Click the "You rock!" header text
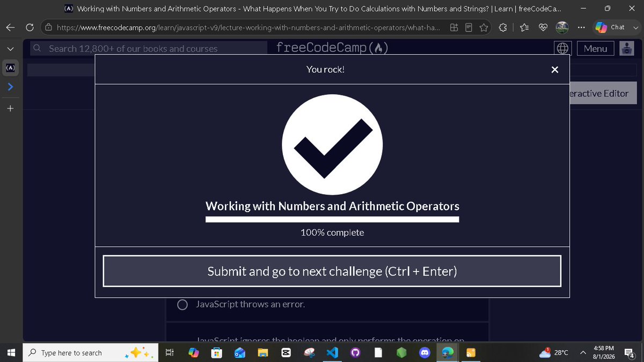Screen dimensions: 644x362 pyautogui.click(x=325, y=69)
